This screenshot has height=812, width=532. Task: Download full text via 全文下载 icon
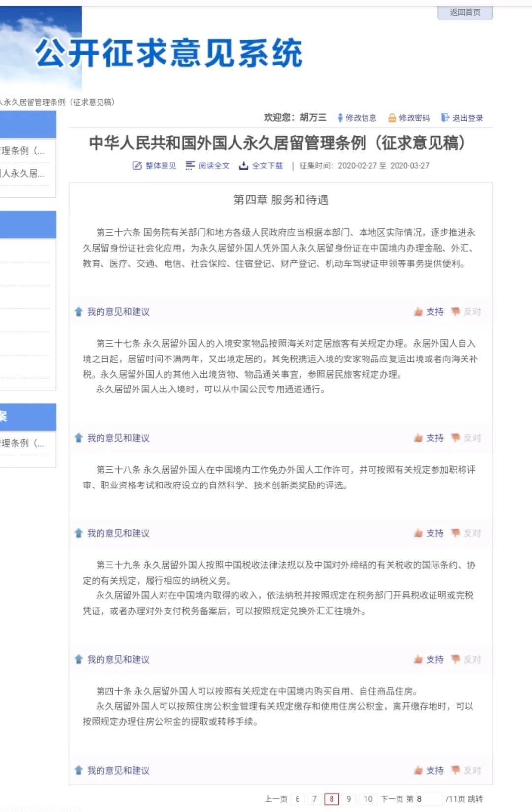(x=243, y=166)
